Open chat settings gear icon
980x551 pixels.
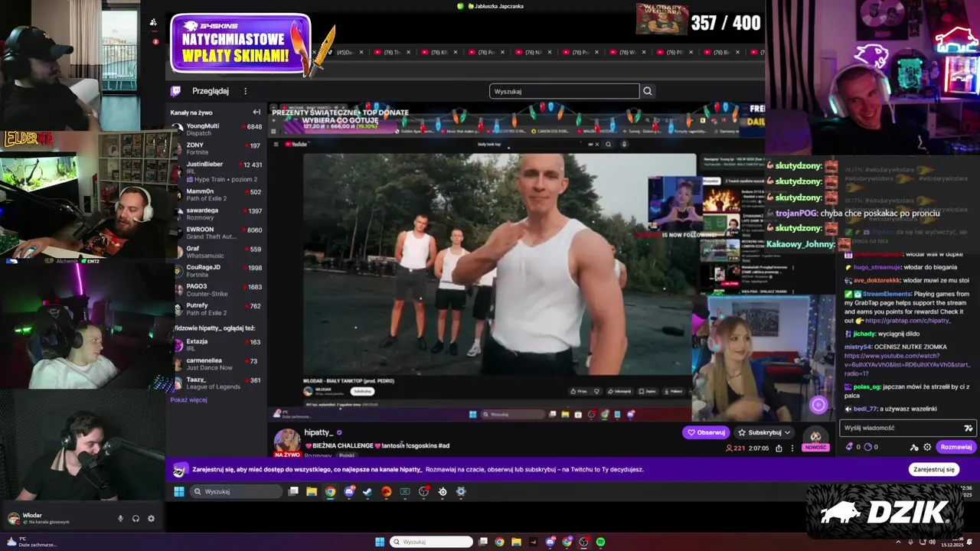[927, 447]
